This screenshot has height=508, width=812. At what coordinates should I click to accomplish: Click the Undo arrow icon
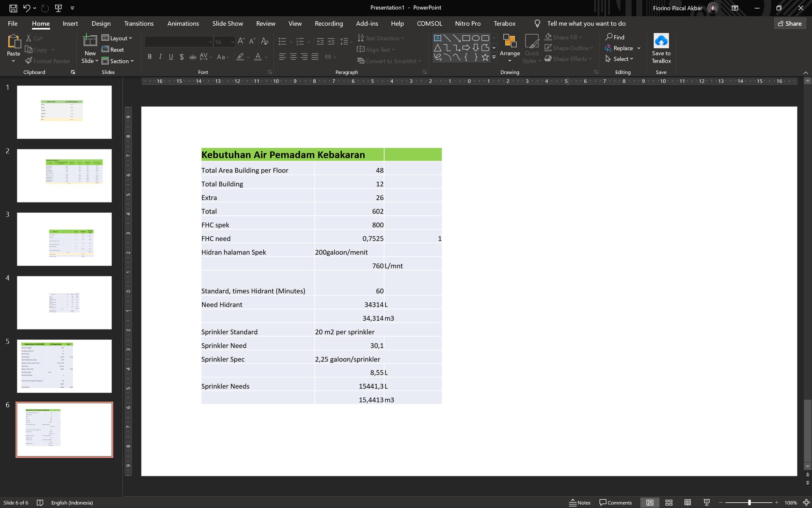(x=26, y=8)
